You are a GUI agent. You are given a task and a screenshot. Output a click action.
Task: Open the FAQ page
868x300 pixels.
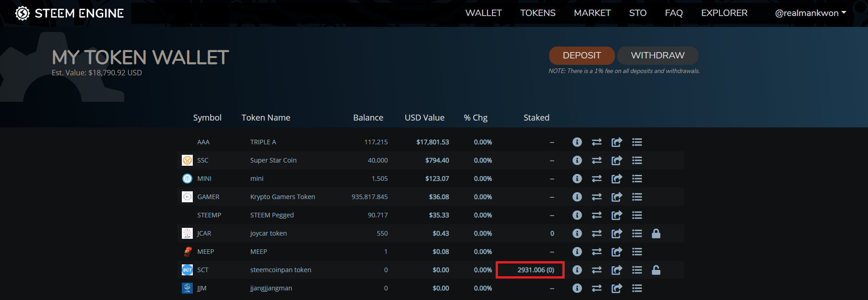[674, 13]
